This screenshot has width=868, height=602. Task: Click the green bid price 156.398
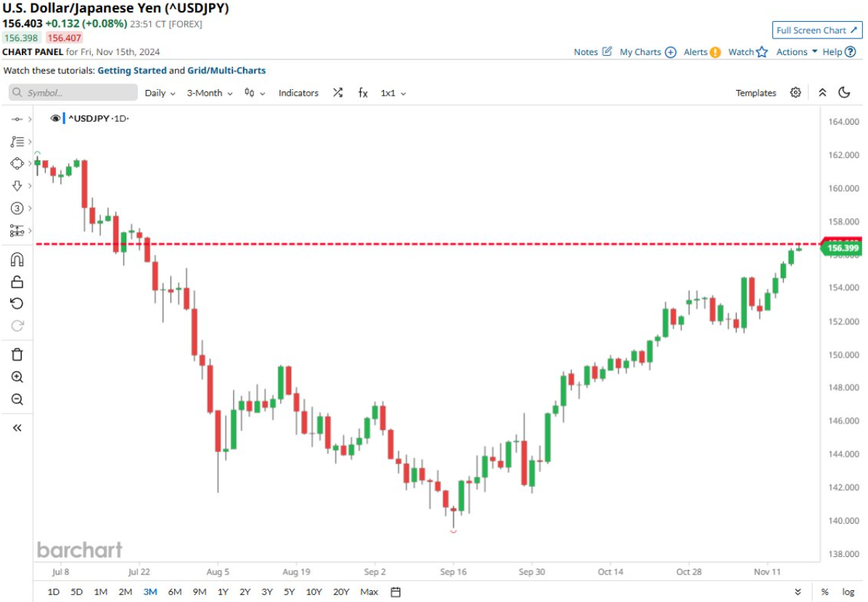tap(21, 38)
